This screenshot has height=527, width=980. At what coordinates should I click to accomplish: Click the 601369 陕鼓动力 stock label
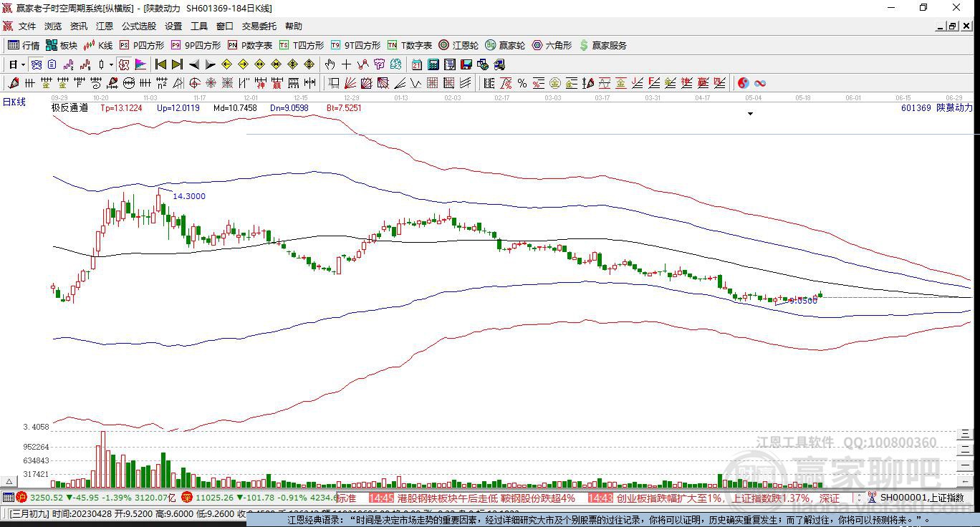936,107
